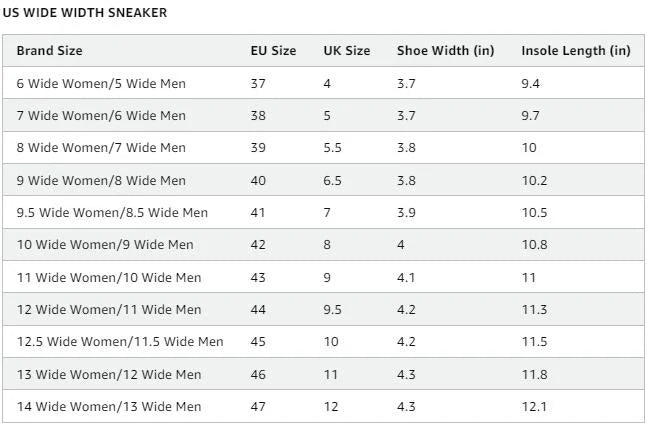Screen dimensions: 647x423
Task: Click the 8 Wide Women/7 Wide Men cell
Action: 101,148
